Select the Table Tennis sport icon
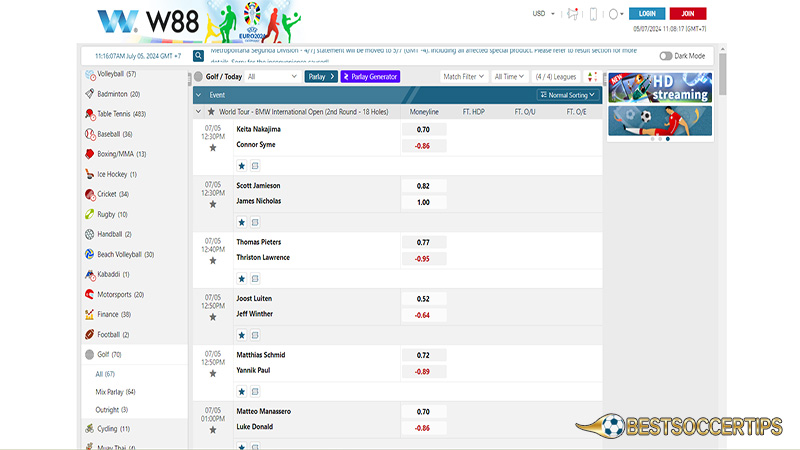Screen dimensions: 800x450 [90, 114]
